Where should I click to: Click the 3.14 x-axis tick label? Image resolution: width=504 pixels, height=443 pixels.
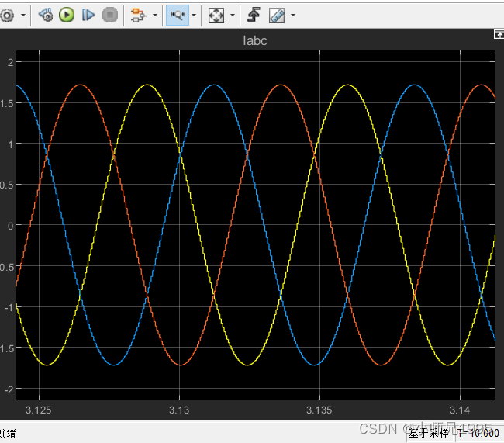[460, 410]
